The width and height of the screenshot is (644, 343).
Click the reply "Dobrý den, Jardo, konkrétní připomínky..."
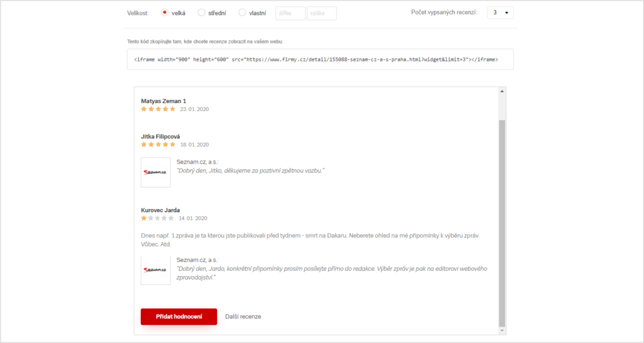click(x=332, y=273)
